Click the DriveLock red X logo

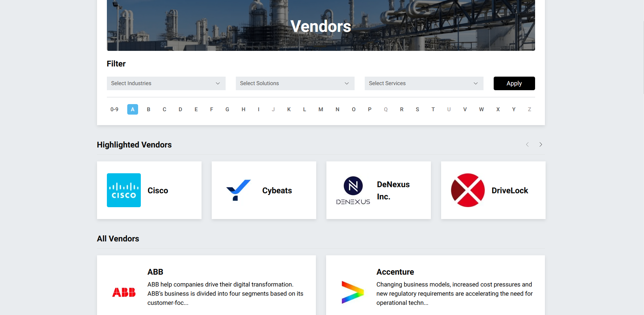pyautogui.click(x=468, y=190)
